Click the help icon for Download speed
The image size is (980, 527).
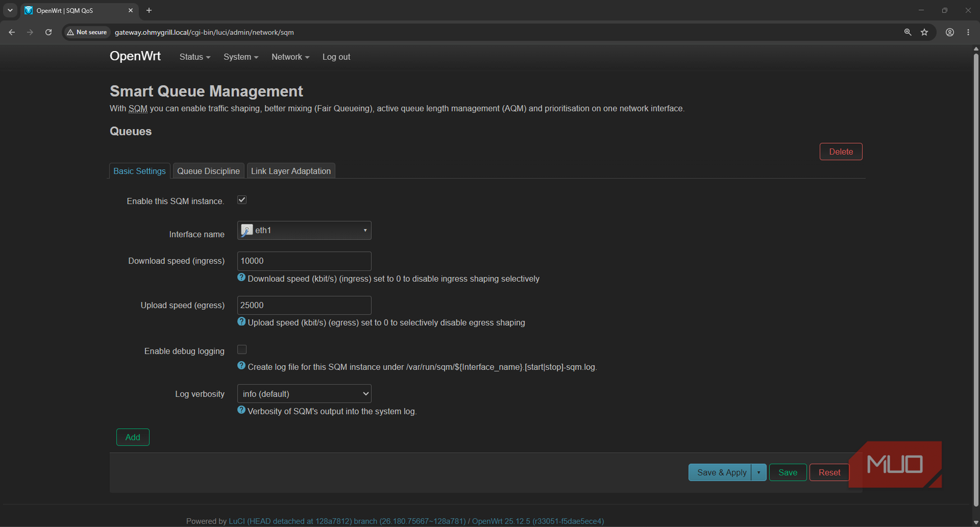(x=241, y=277)
